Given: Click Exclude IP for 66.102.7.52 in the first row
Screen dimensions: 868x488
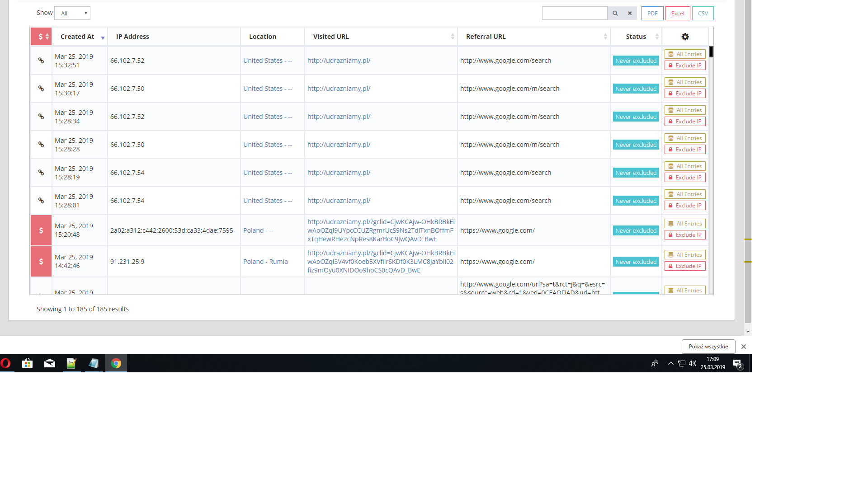Looking at the screenshot, I should click(x=685, y=66).
